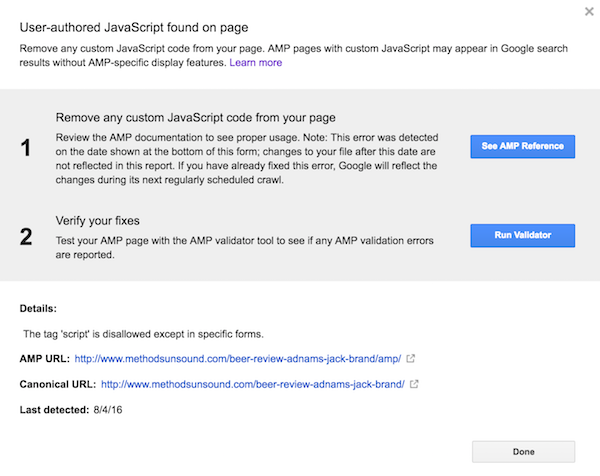The width and height of the screenshot is (600, 476).
Task: Close the dialog with the X icon
Action: click(x=589, y=11)
